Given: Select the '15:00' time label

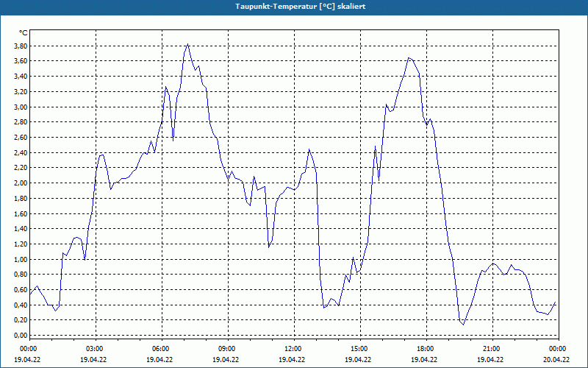Looking at the screenshot, I should [x=360, y=349].
